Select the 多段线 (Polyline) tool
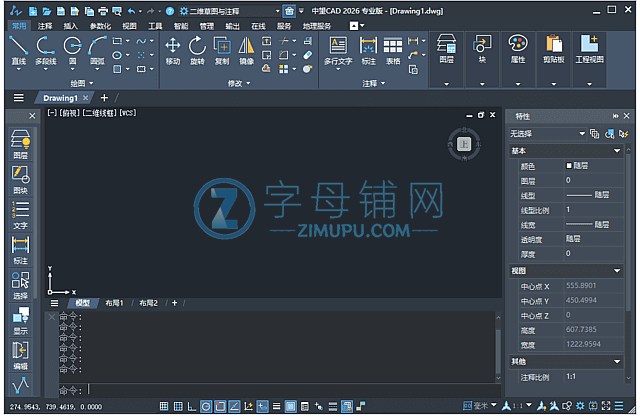 46,48
